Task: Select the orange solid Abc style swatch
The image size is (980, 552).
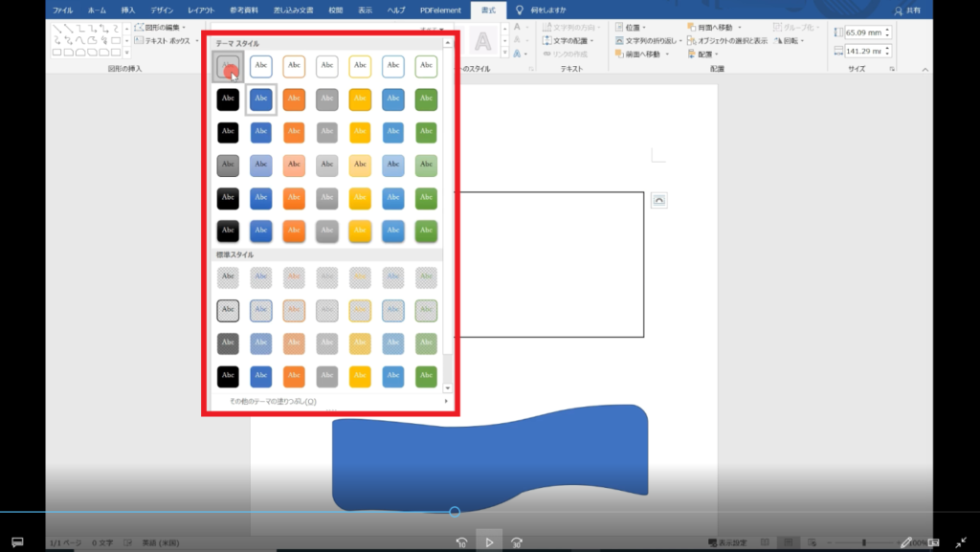Action: pyautogui.click(x=294, y=98)
